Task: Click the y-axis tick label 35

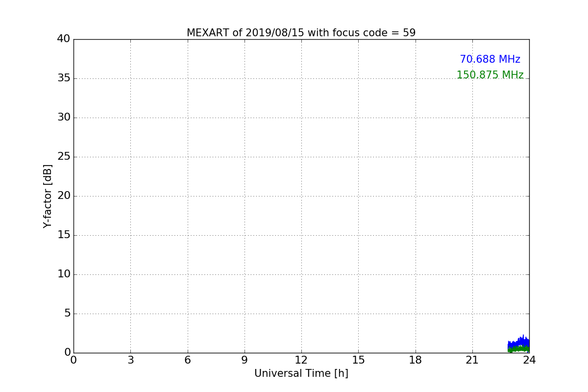Action: pyautogui.click(x=64, y=78)
